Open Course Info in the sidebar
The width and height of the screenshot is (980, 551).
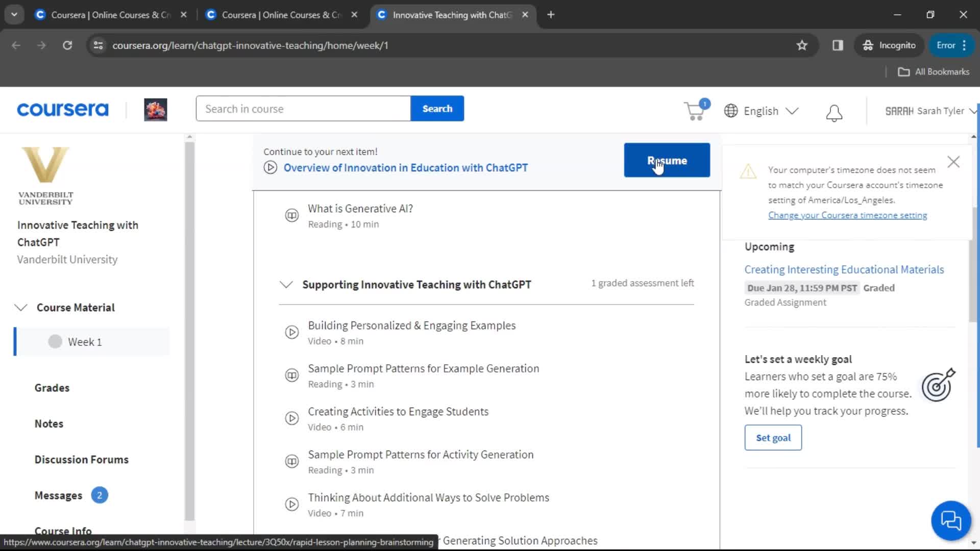(x=63, y=531)
